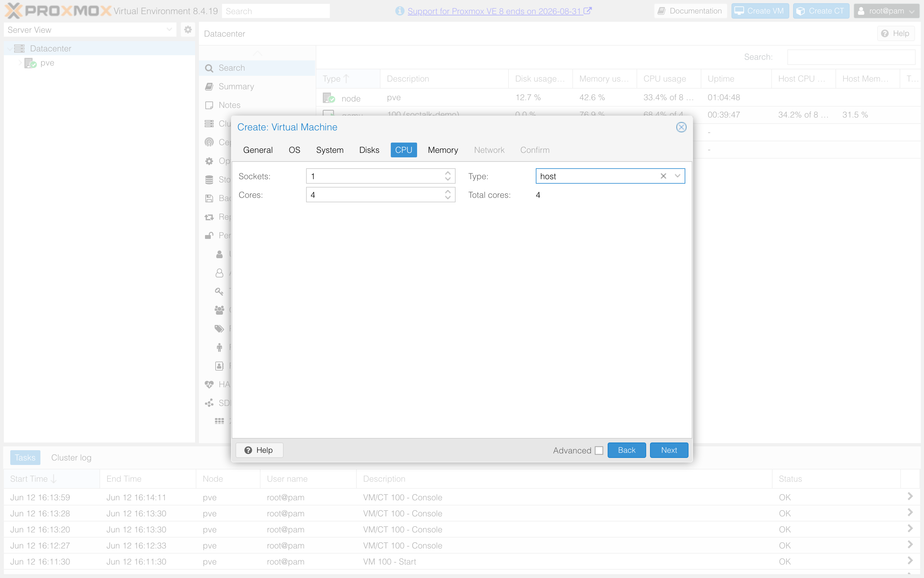Open the CPU Type dropdown arrow
This screenshot has height=578, width=924.
678,176
